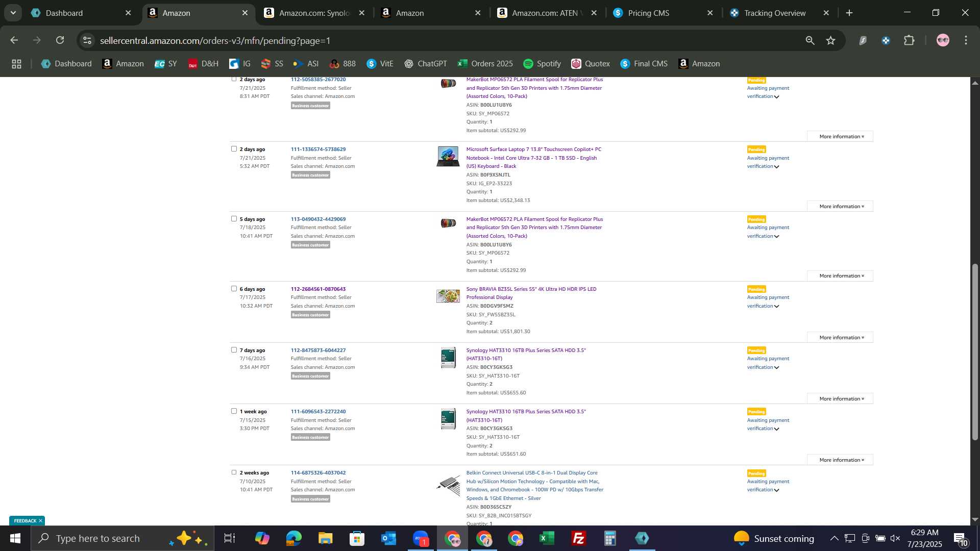Image resolution: width=980 pixels, height=551 pixels.
Task: Click Windows taskbar search box
Action: point(122,538)
